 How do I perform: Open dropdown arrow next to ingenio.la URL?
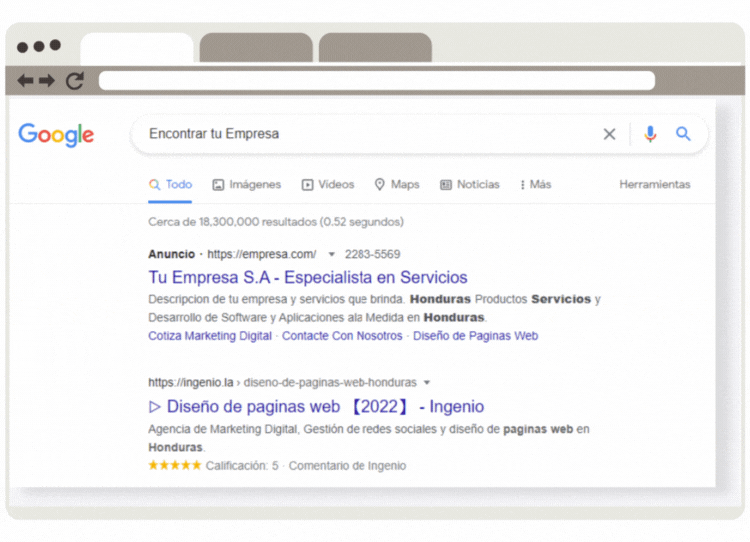(x=427, y=382)
